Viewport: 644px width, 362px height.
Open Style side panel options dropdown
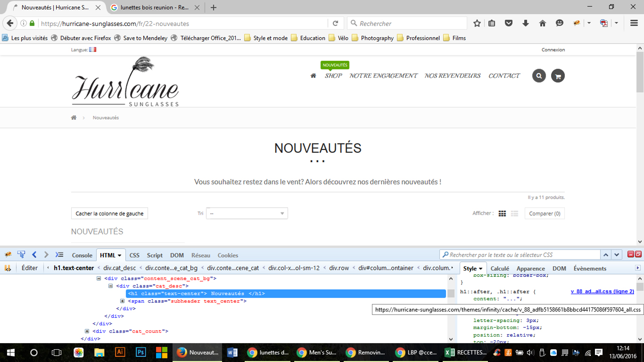[x=480, y=269]
